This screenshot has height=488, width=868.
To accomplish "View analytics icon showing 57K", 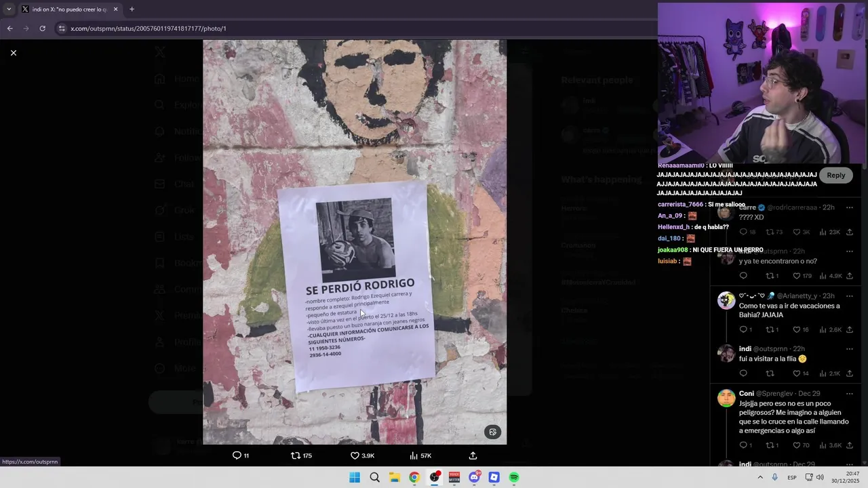I will [420, 455].
